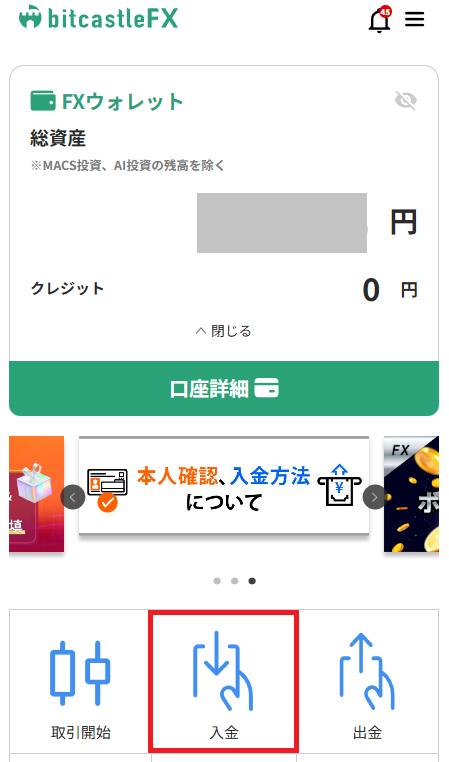449x762 pixels.
Task: Open the hamburger menu
Action: [414, 19]
